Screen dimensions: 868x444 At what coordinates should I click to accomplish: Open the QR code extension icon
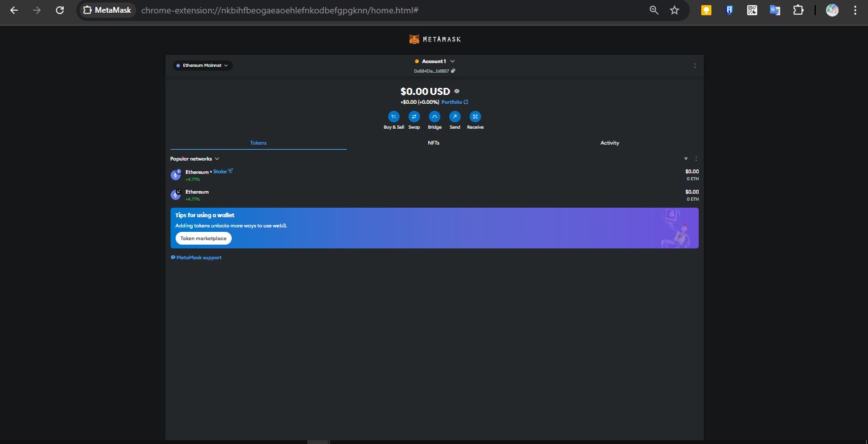tap(752, 10)
